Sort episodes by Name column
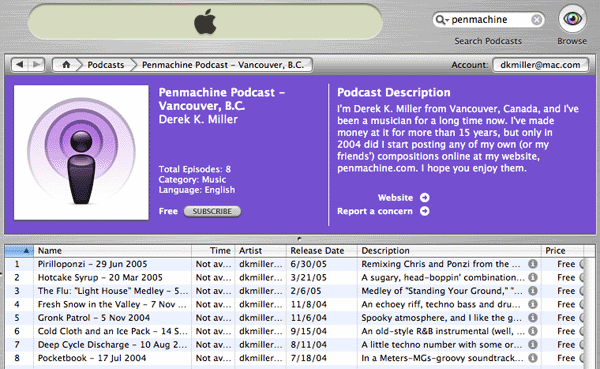The image size is (600, 369). pyautogui.click(x=112, y=251)
